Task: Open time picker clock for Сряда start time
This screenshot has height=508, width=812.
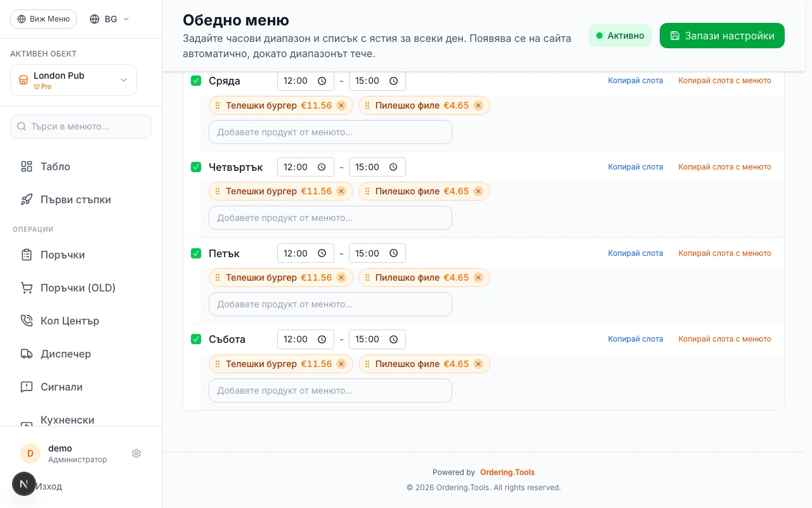Action: [x=322, y=81]
